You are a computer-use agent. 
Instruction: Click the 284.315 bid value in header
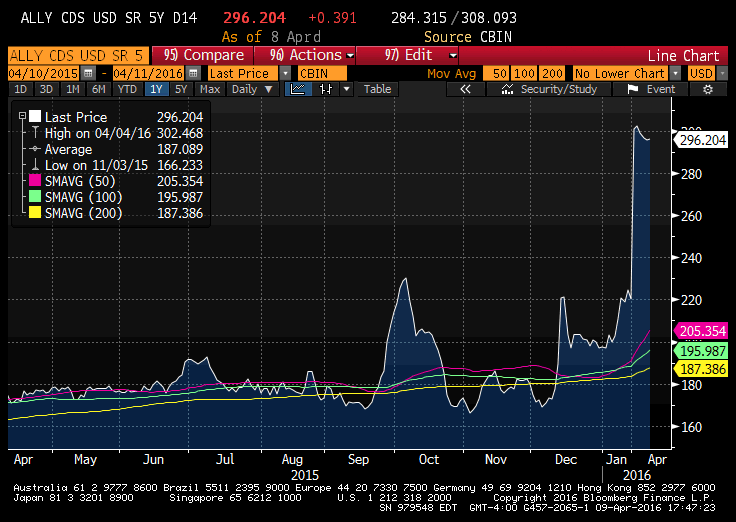tap(419, 18)
